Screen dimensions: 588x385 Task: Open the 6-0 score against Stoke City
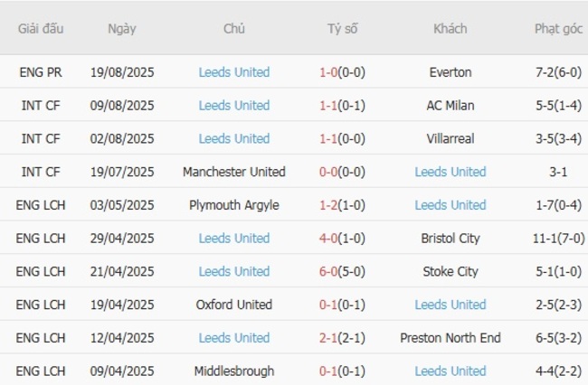[330, 271]
